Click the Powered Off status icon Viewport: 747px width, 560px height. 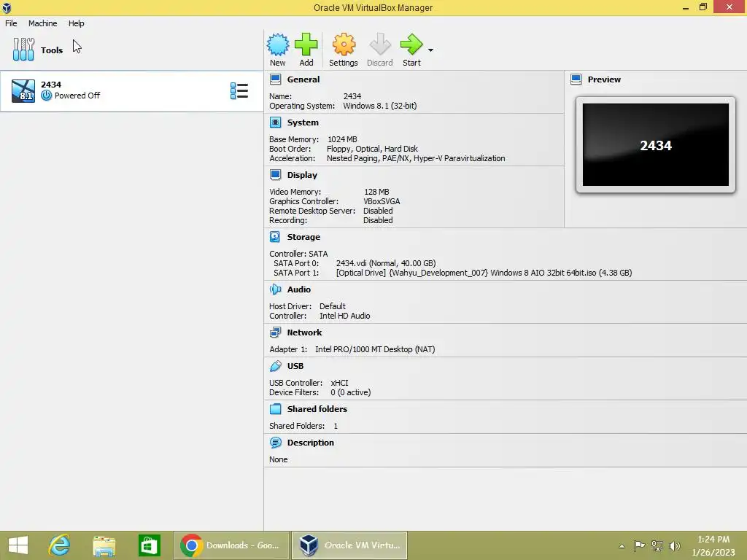click(46, 96)
